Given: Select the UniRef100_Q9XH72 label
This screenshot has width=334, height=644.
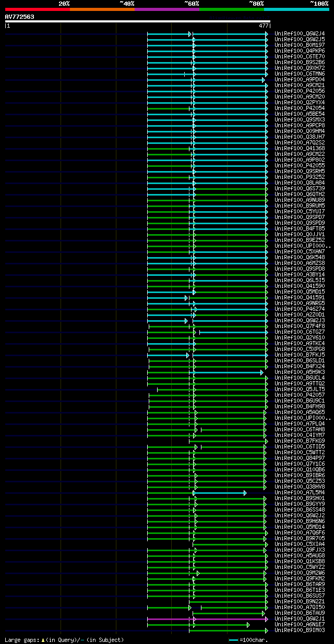Looking at the screenshot, I should click(300, 68).
